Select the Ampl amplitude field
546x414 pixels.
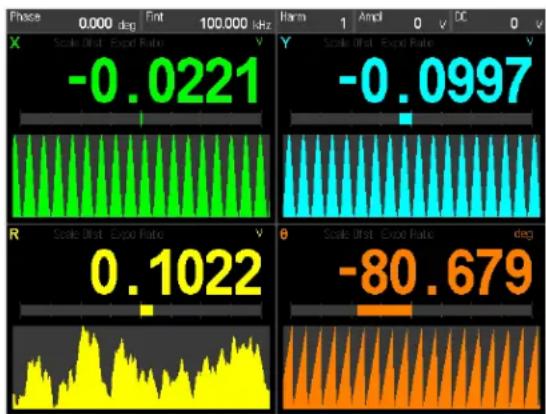403,21
